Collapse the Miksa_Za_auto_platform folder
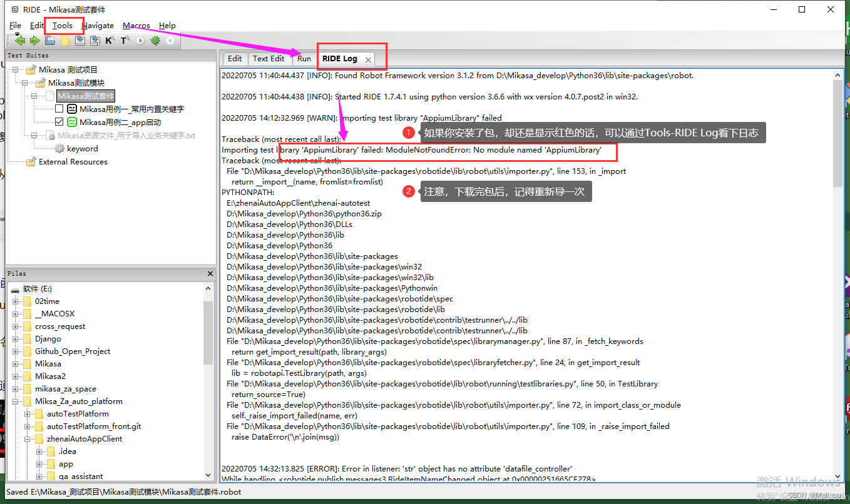The width and height of the screenshot is (850, 504). pos(16,401)
